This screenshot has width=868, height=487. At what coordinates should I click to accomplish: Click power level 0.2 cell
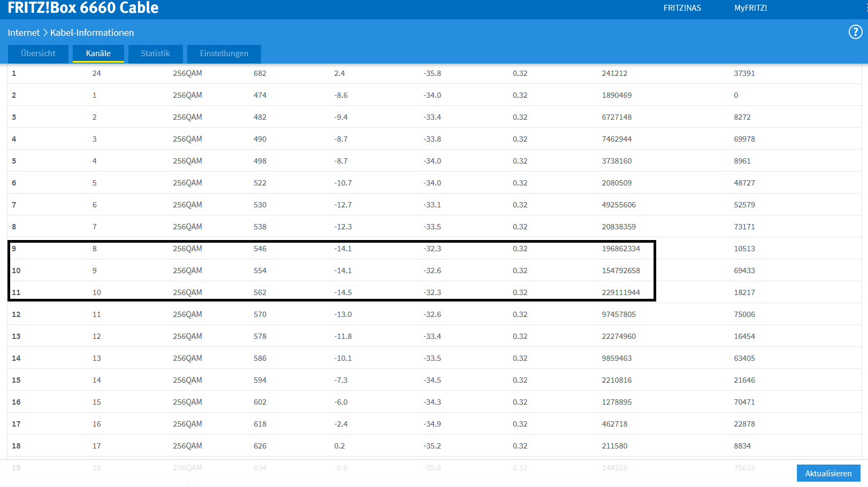click(x=340, y=446)
